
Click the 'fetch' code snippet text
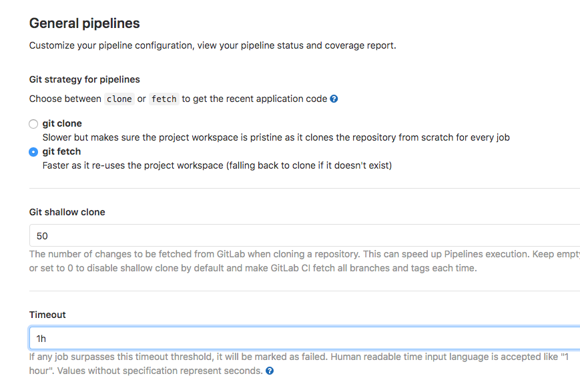(x=164, y=99)
